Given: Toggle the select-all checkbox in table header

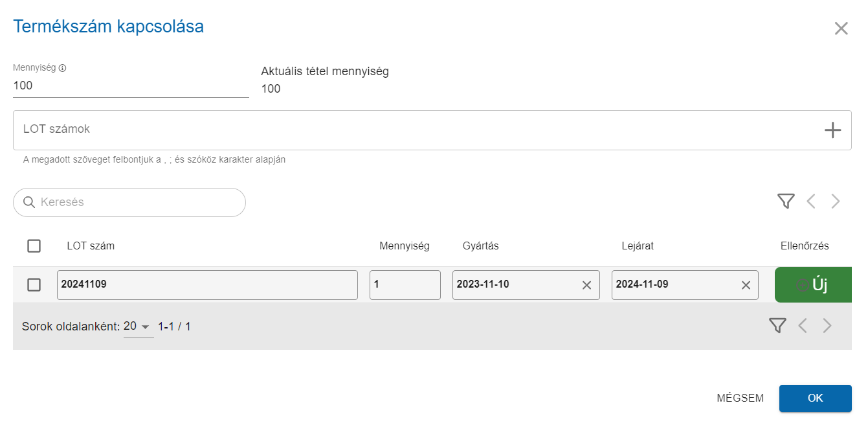Looking at the screenshot, I should click(x=34, y=246).
